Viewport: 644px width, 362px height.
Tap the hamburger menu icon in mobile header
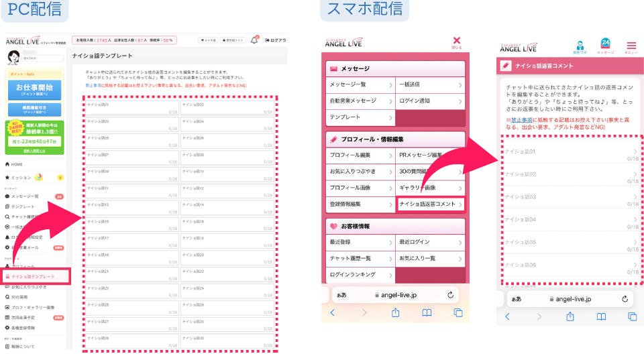coord(631,46)
